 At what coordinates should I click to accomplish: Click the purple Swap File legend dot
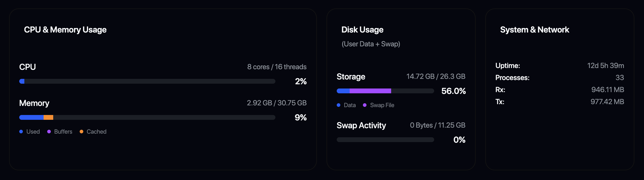click(x=365, y=105)
